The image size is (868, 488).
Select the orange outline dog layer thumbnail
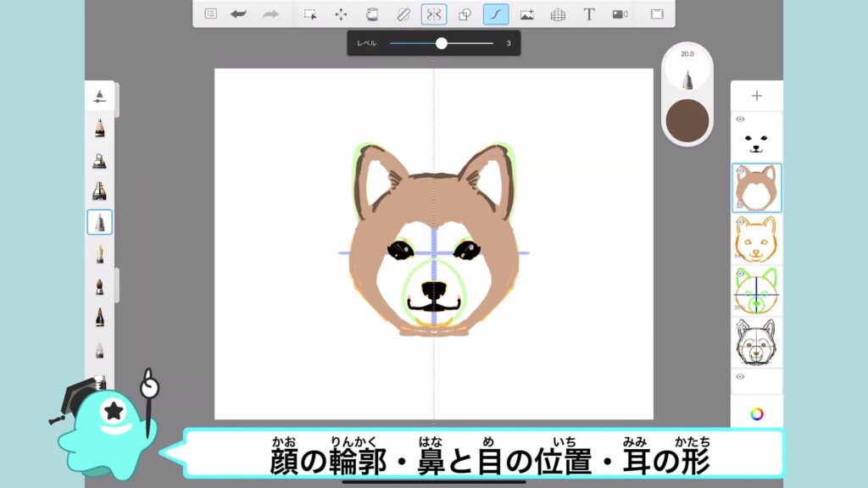[756, 239]
